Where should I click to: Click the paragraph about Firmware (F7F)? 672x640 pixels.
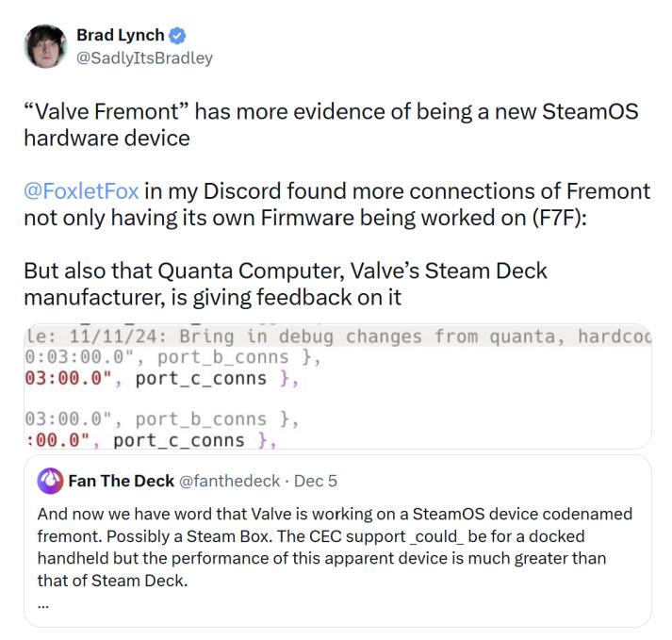point(336,204)
